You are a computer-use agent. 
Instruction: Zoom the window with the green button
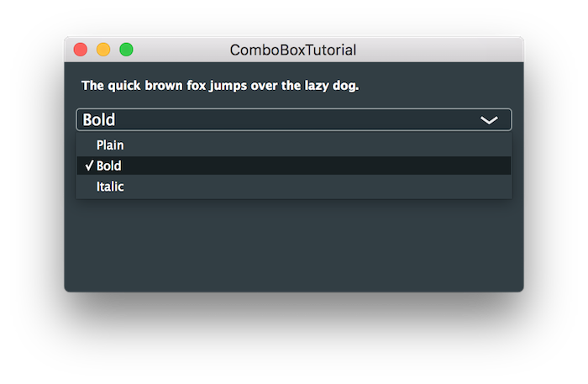[126, 50]
